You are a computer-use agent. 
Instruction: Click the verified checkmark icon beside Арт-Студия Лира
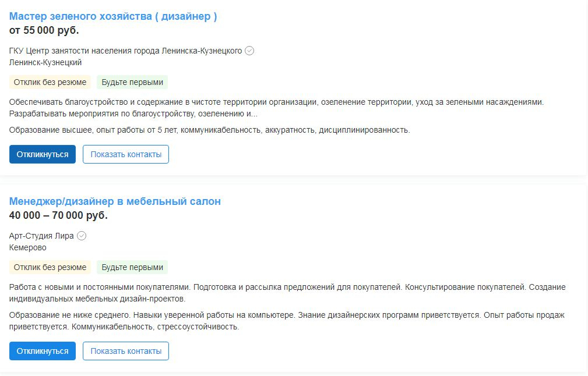(82, 236)
